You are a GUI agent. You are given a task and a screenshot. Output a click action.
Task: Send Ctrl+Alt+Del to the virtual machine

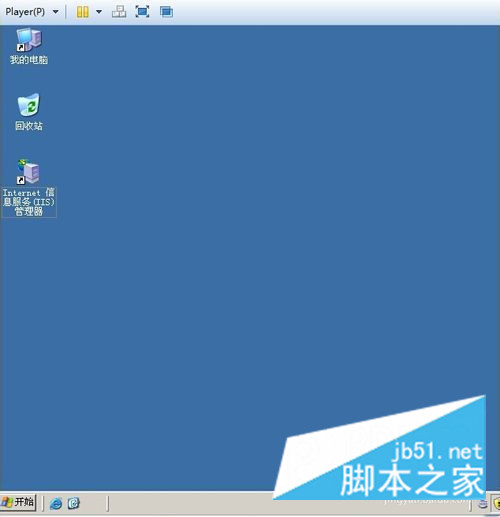[119, 12]
